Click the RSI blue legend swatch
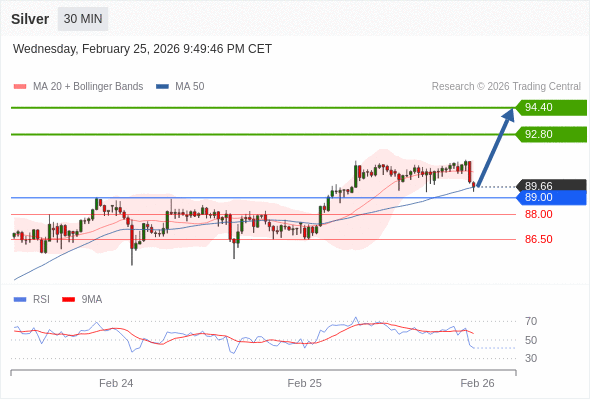Viewport: 590px width, 400px height. 20,300
